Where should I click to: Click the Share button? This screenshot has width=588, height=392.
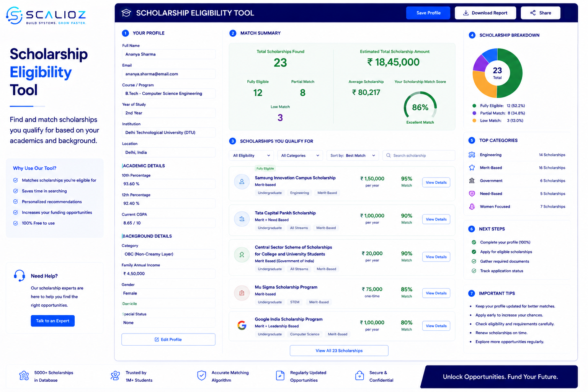click(541, 13)
